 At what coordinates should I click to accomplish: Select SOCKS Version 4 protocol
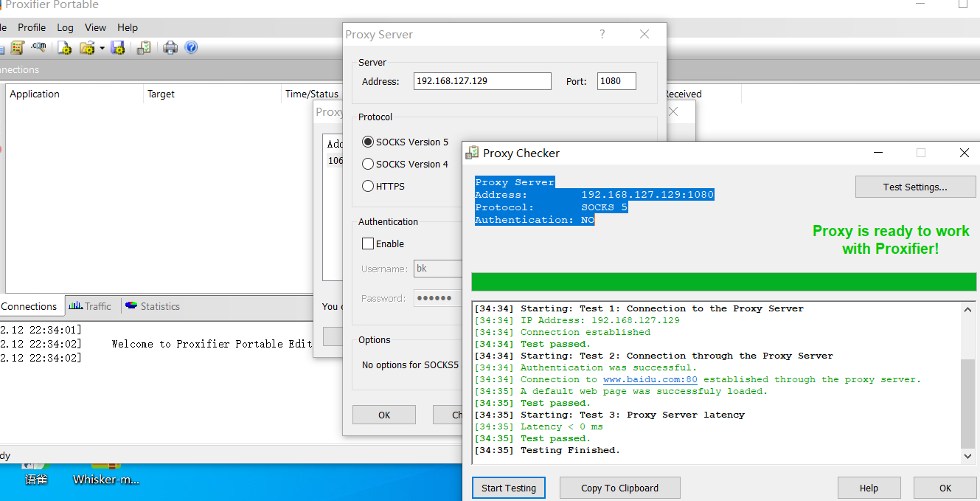[x=405, y=164]
